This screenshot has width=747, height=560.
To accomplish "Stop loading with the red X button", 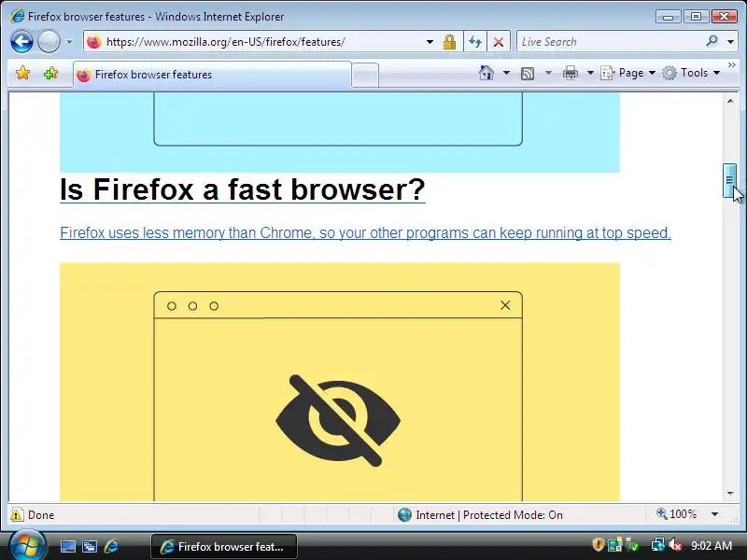I will point(499,42).
